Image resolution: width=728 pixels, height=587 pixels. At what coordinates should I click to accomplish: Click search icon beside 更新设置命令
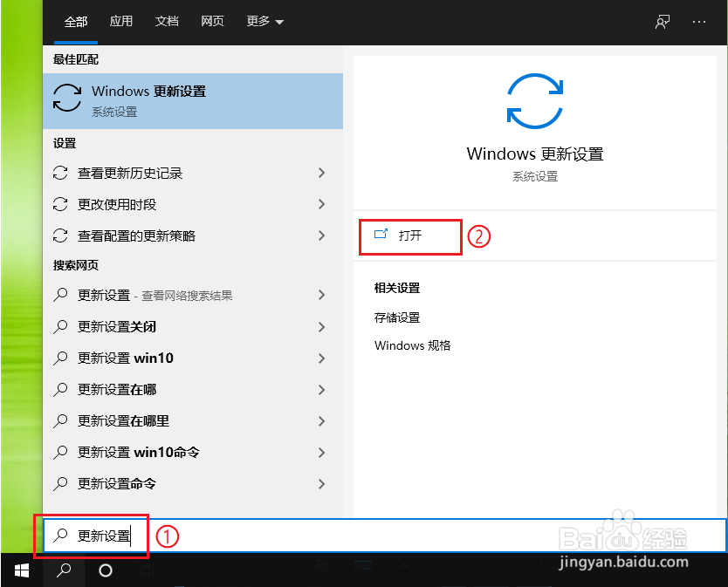[x=60, y=484]
